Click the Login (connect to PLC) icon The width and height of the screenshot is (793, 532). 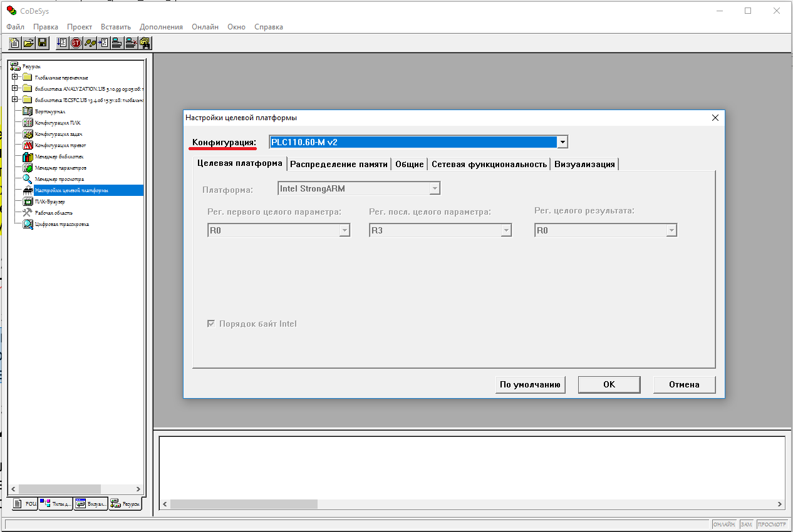118,43
